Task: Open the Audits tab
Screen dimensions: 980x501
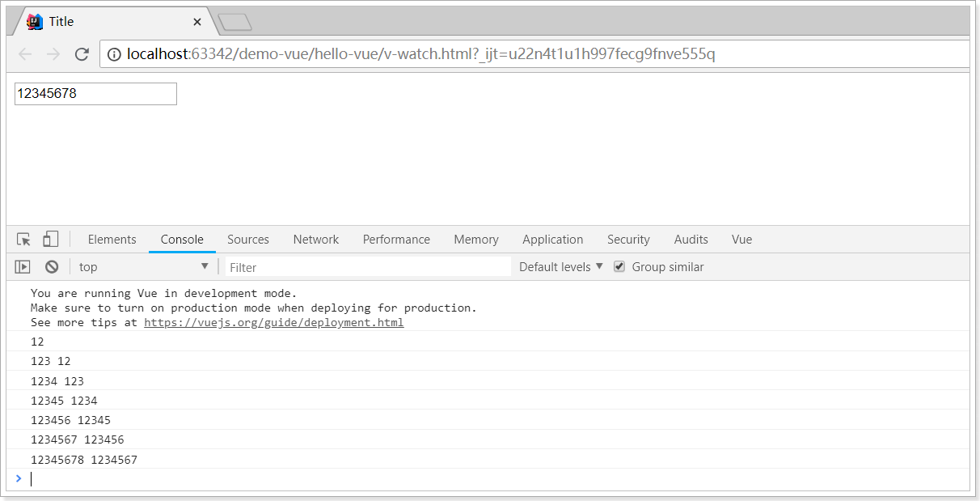Action: coord(691,239)
